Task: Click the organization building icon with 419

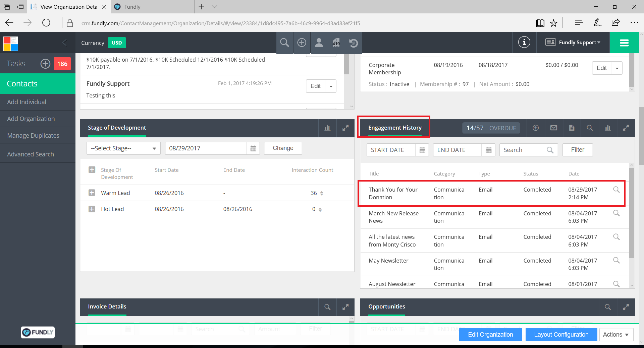Action: pos(336,43)
